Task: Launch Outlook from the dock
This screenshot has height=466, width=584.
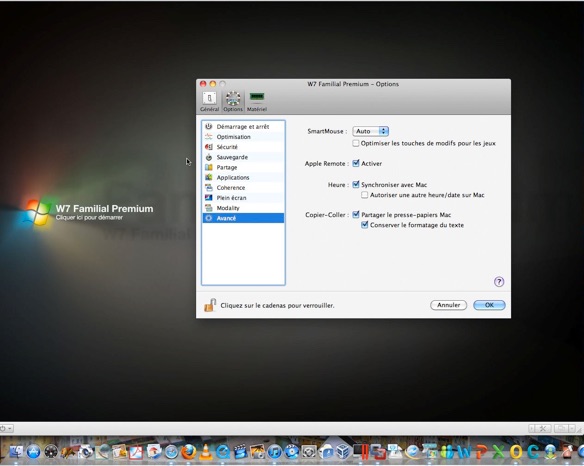Action: tap(516, 452)
